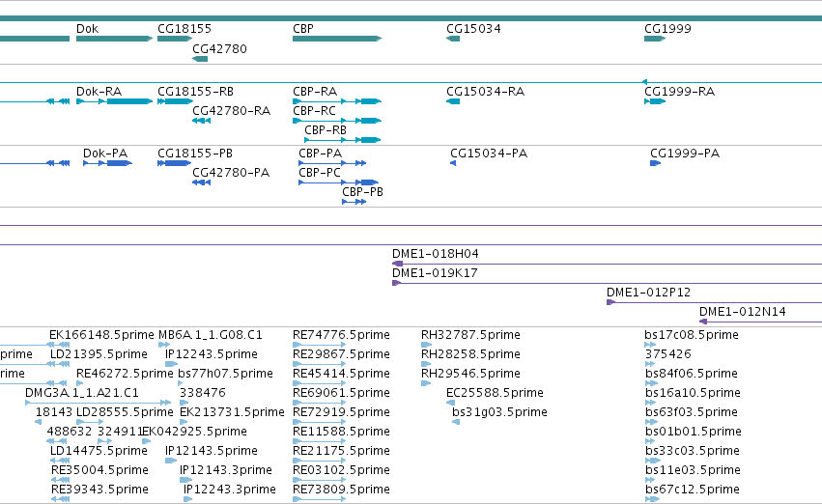The height and width of the screenshot is (504, 822).
Task: Select the CBP-RC transcript
Action: (337, 121)
